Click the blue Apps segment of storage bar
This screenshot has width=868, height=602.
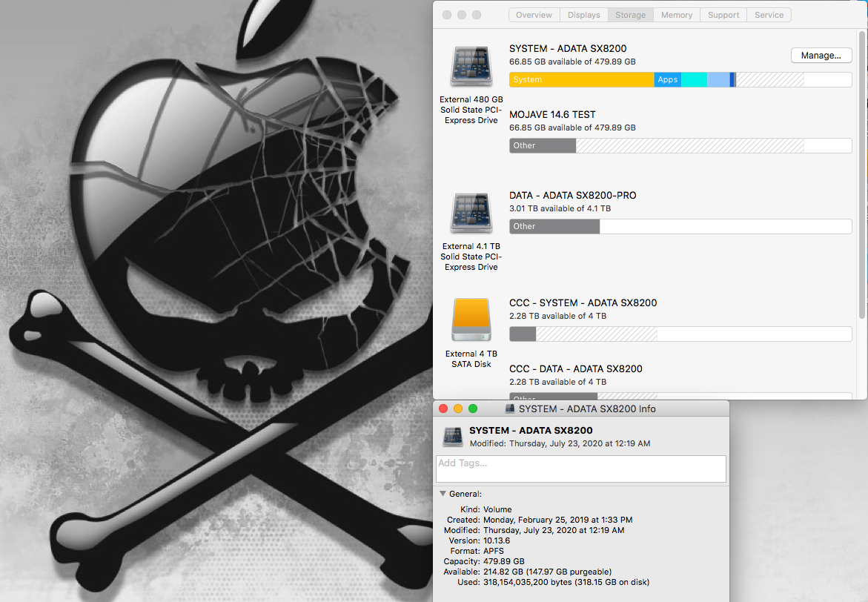click(x=668, y=80)
